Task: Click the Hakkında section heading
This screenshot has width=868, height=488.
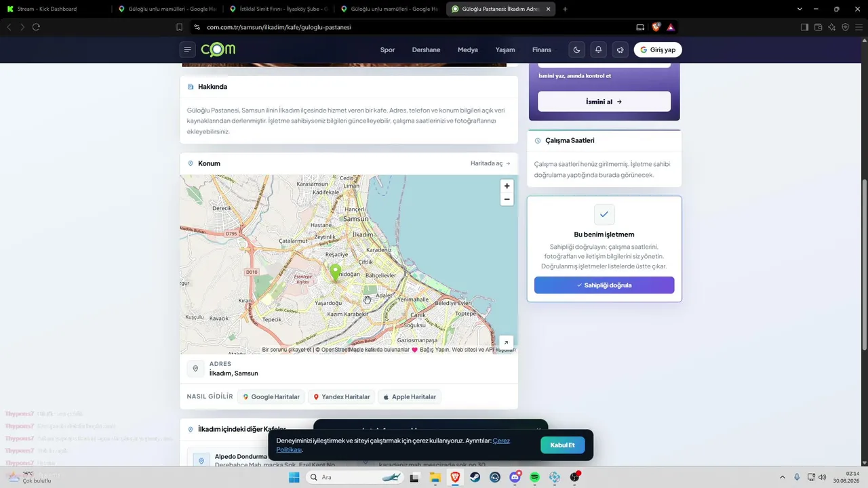Action: point(212,87)
